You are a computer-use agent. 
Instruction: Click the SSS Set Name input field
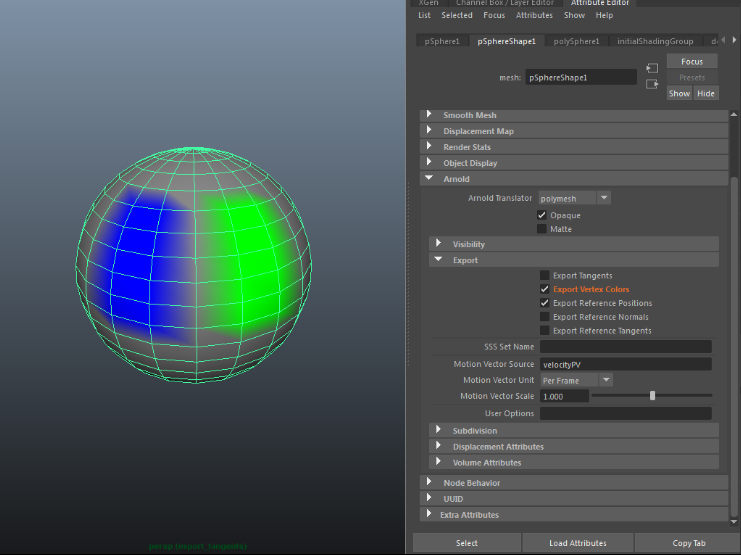tap(625, 347)
